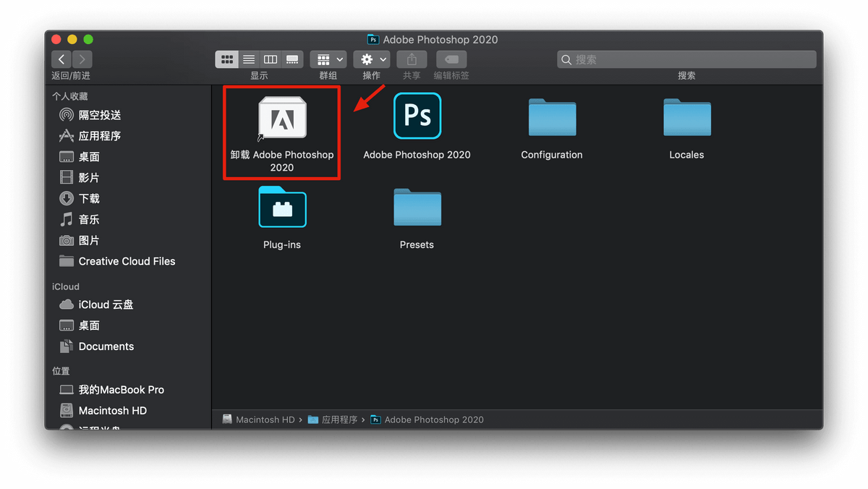Screen dimensions: 868x489
Task: Close the Finder window with red button
Action: pos(57,39)
